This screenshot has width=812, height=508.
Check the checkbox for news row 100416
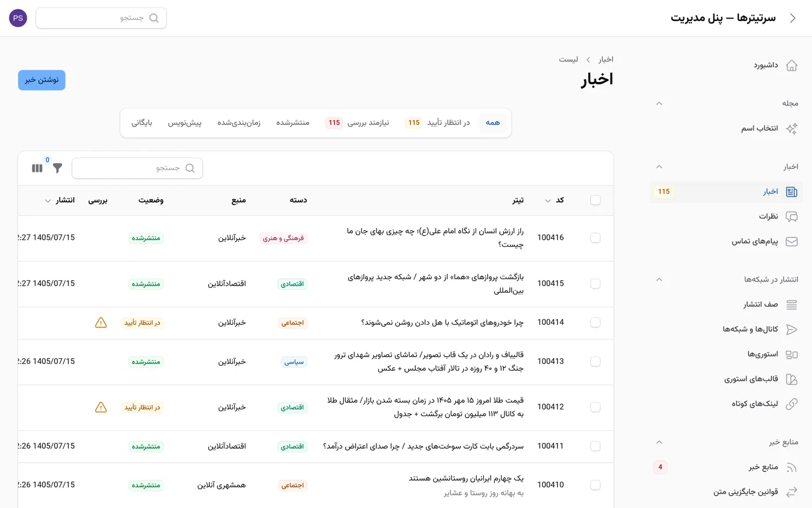[595, 238]
